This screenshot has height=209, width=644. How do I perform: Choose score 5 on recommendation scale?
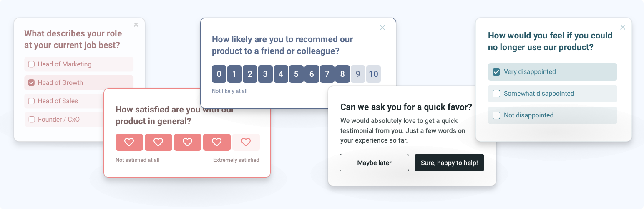click(296, 74)
